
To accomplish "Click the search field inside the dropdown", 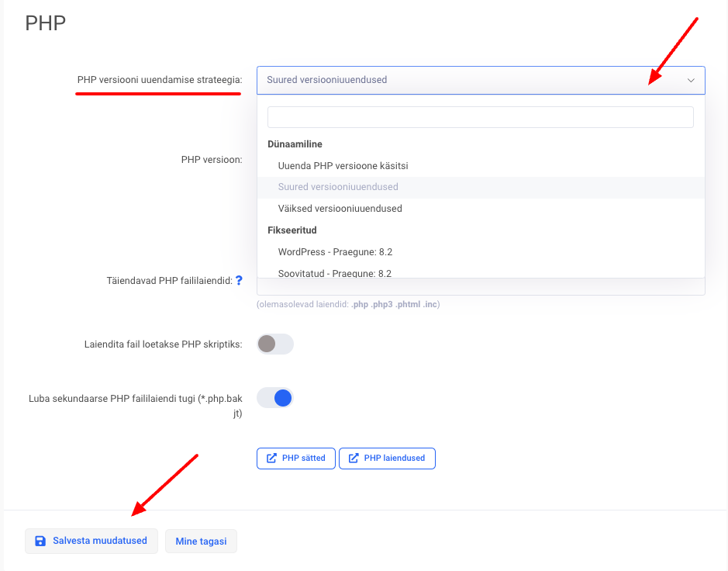I will 480,117.
